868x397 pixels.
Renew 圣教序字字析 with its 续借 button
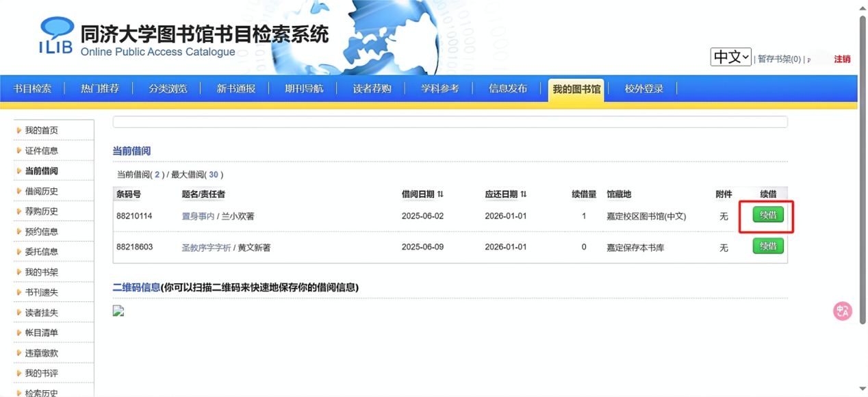pyautogui.click(x=768, y=246)
